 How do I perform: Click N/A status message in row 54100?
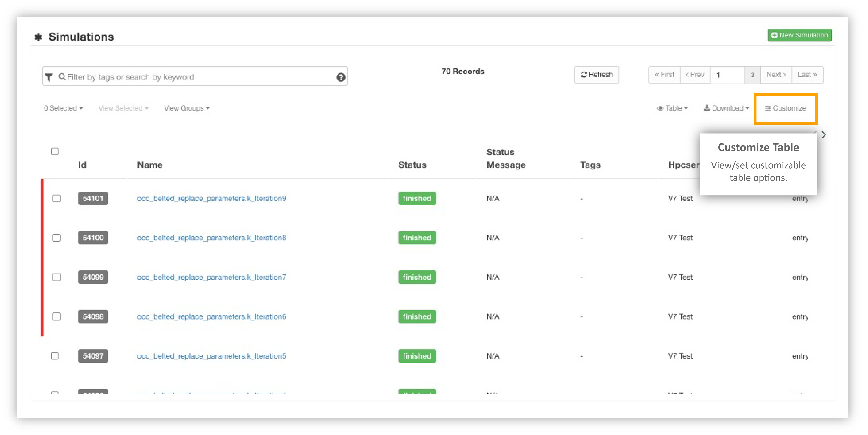[x=493, y=238]
